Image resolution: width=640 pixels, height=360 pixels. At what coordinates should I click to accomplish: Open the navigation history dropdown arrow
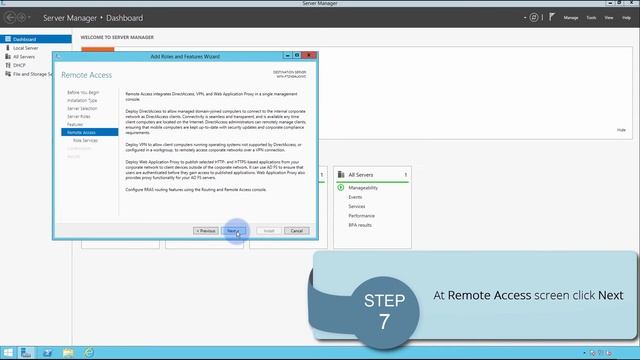click(29, 18)
